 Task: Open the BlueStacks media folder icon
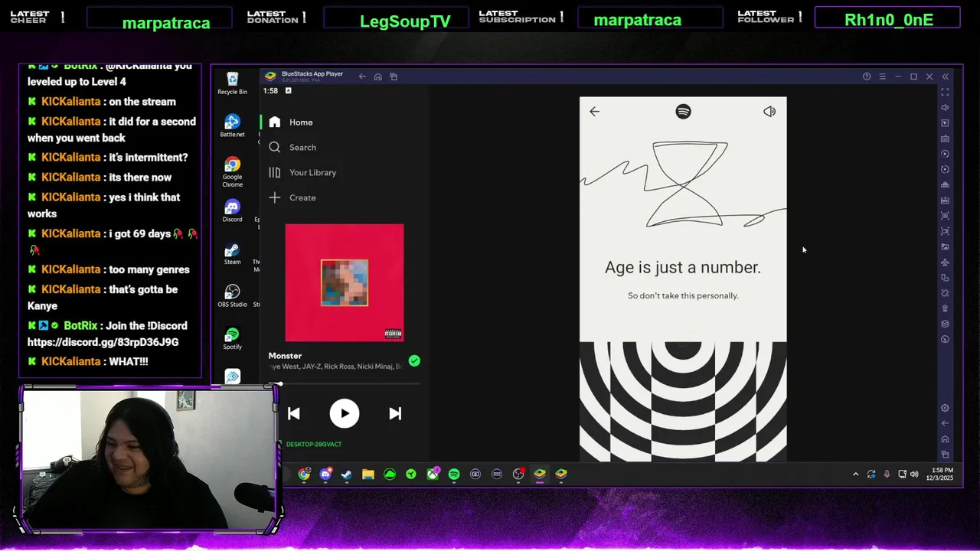[945, 246]
